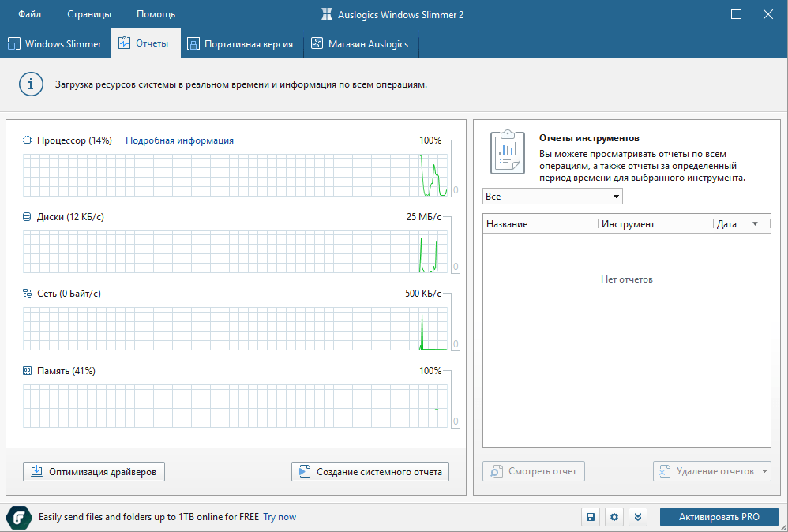Click the Нет отчетов text
The image size is (788, 532).
tap(627, 279)
